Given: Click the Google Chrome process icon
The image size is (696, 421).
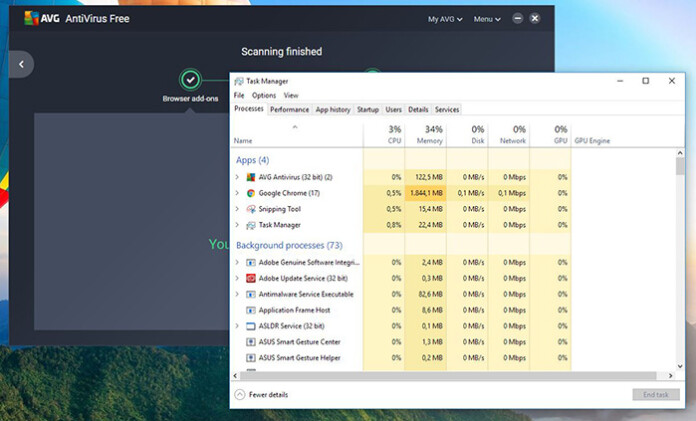Looking at the screenshot, I should [x=251, y=193].
